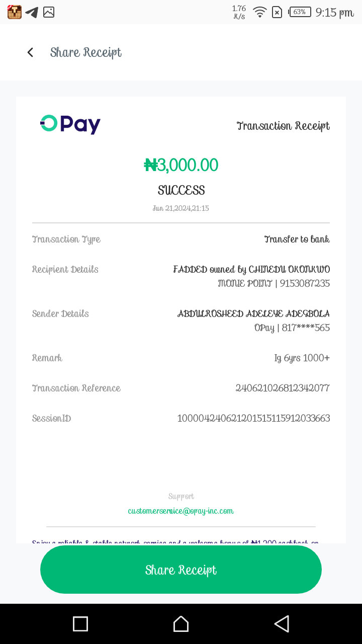362x644 pixels.
Task: Tap the Transaction Receipt heading
Action: pyautogui.click(x=283, y=126)
